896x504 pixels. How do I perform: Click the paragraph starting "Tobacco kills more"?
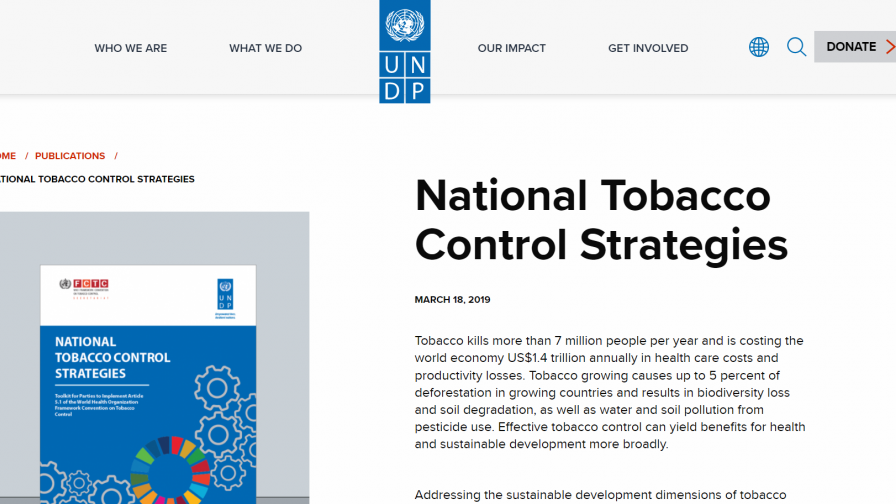click(x=610, y=393)
